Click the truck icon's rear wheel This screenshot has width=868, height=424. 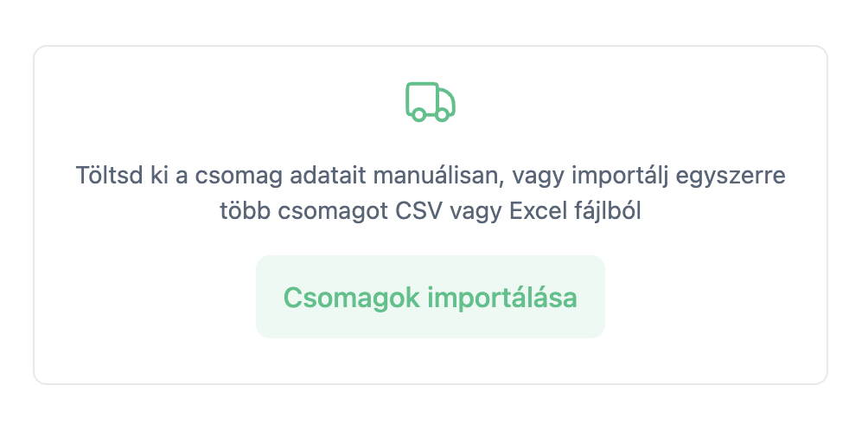coord(419,114)
